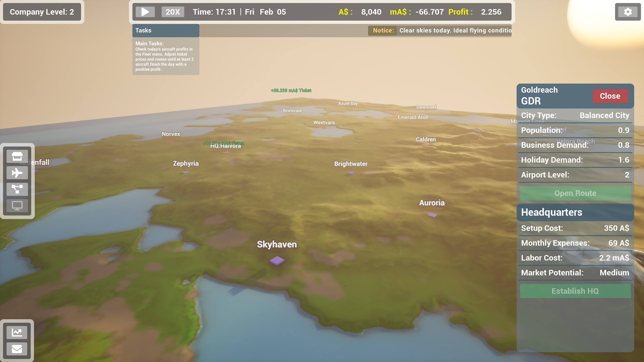The width and height of the screenshot is (644, 362).
Task: Click the Time 17:31 display
Action: (x=214, y=12)
